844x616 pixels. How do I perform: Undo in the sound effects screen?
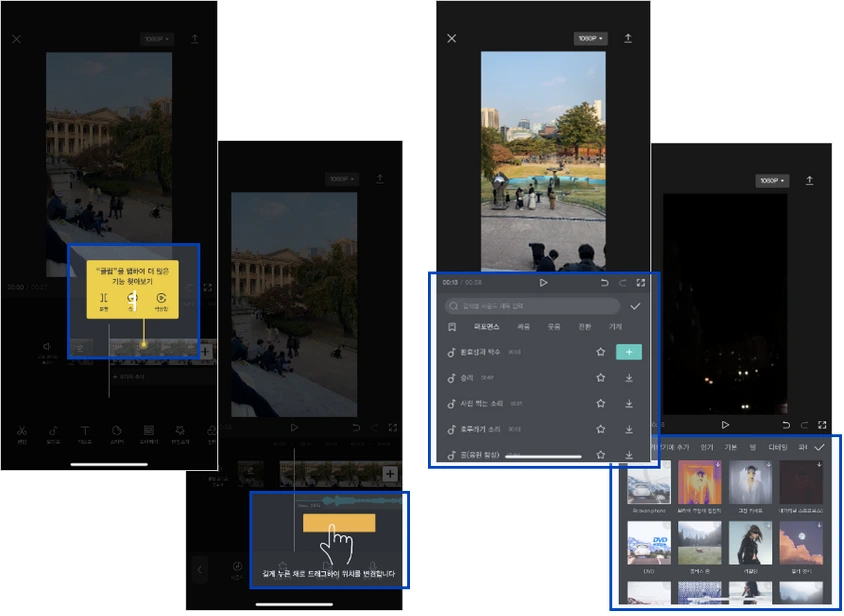tap(604, 283)
